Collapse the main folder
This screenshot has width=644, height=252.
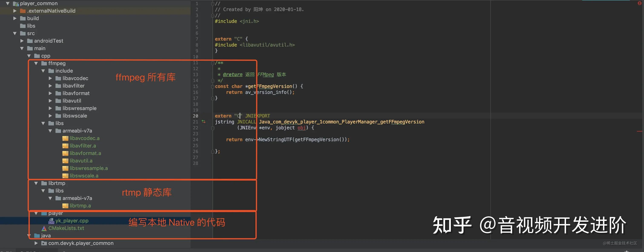(x=22, y=48)
